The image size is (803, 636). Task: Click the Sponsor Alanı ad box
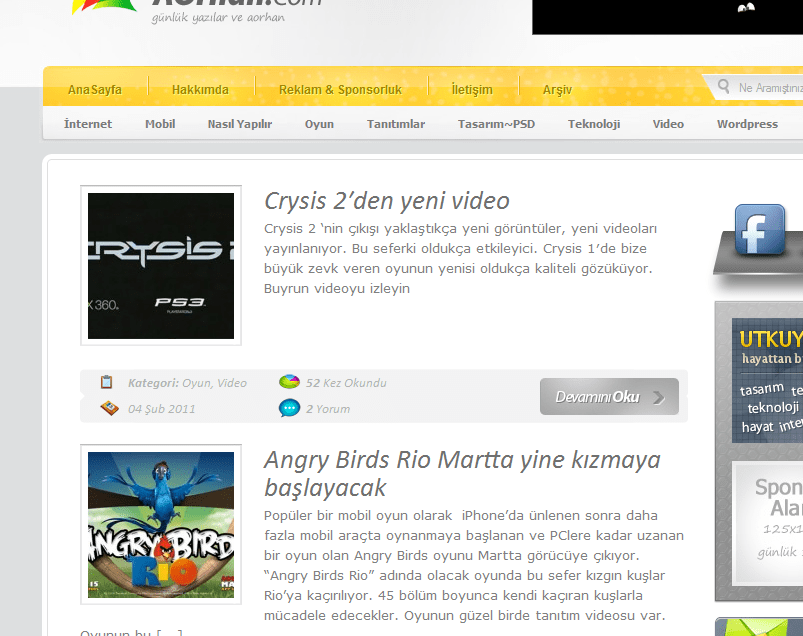(x=767, y=523)
